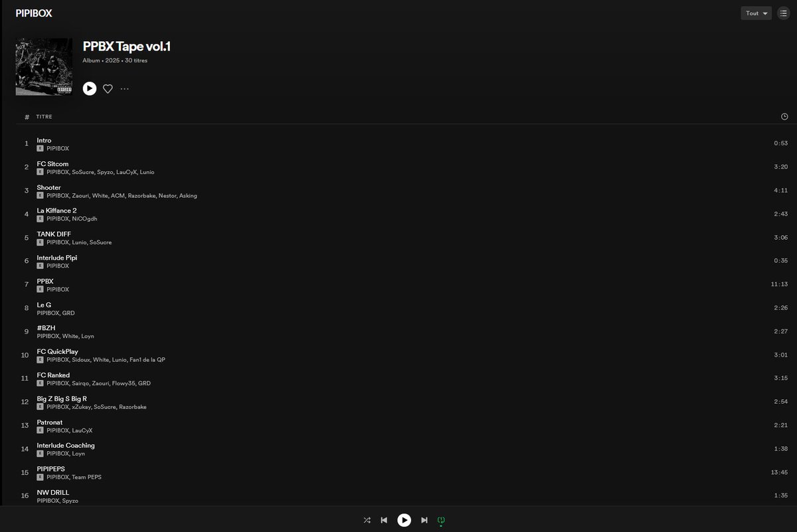
Task: Open artist ACM on Shooter
Action: tap(118, 195)
